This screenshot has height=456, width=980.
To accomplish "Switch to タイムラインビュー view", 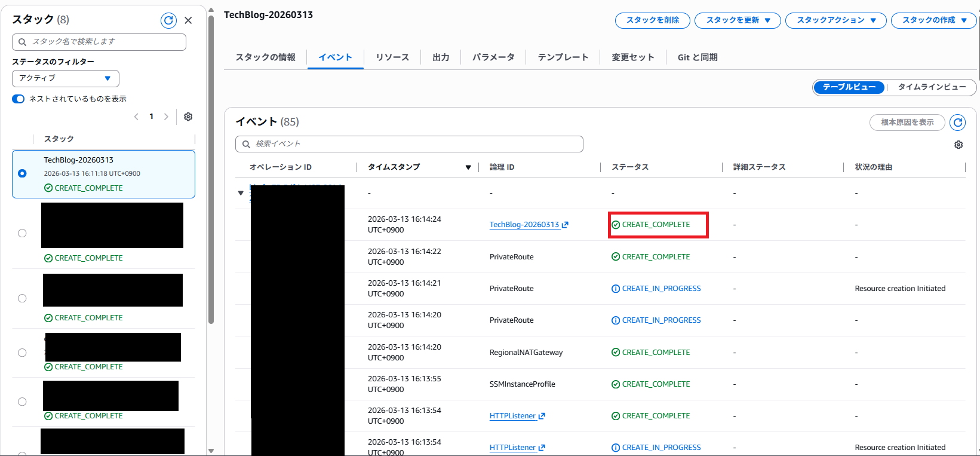I will [x=932, y=87].
